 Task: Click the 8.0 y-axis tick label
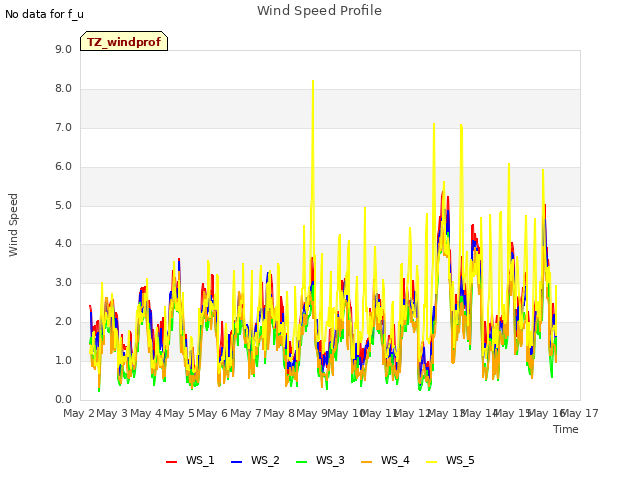coord(63,89)
